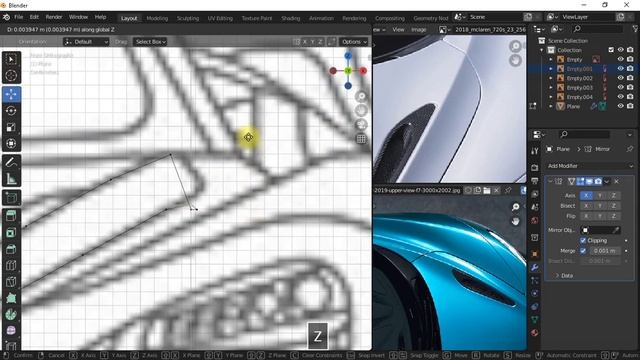Toggle visibility eye for Empty.001
Screen dimensions: 640x360
pyautogui.click(x=620, y=69)
